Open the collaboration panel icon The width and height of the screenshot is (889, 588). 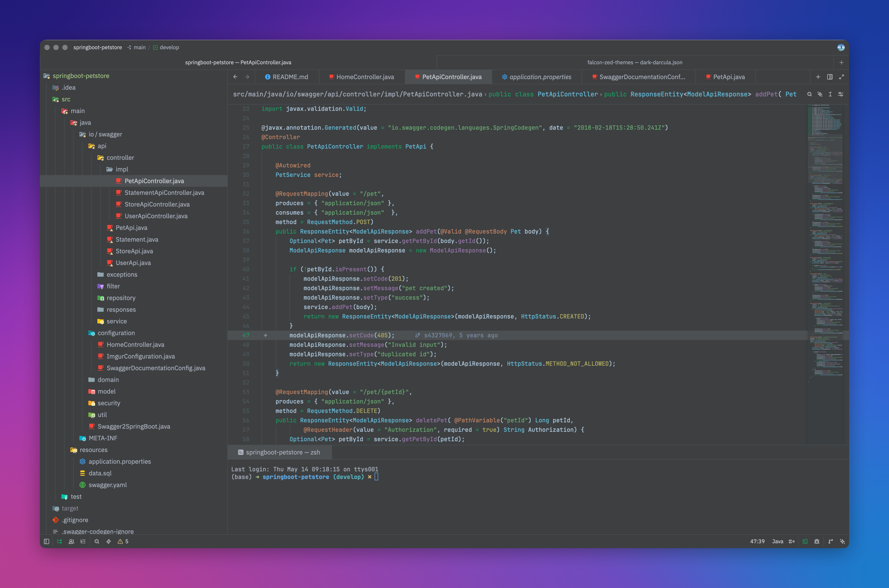click(71, 541)
